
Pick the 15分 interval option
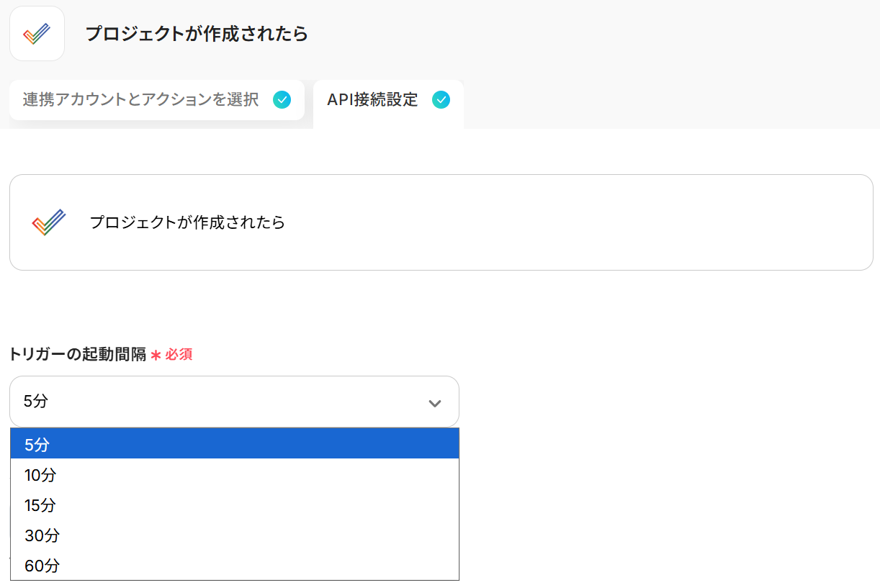40,505
